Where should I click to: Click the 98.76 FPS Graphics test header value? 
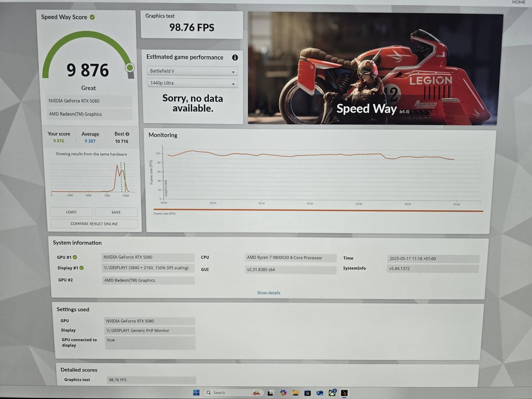click(x=192, y=28)
